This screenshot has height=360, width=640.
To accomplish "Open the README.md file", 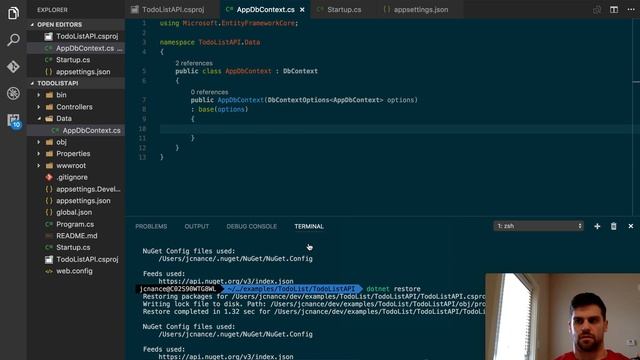I will [76, 236].
